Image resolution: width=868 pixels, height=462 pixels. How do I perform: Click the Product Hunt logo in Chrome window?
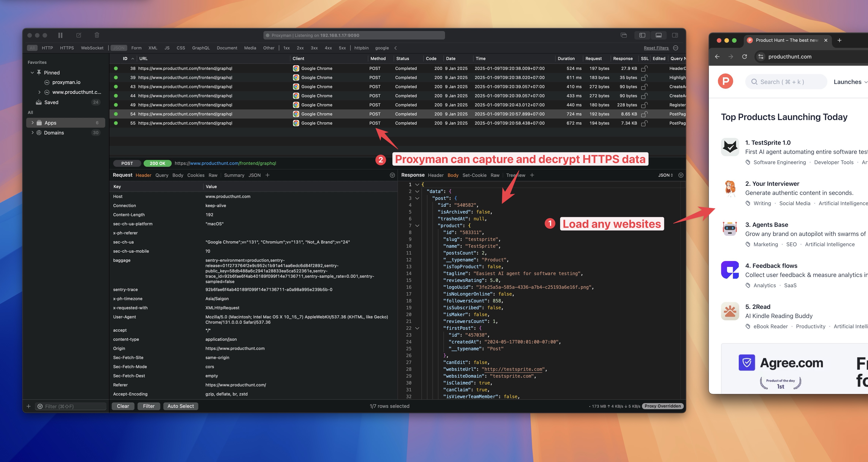(726, 81)
